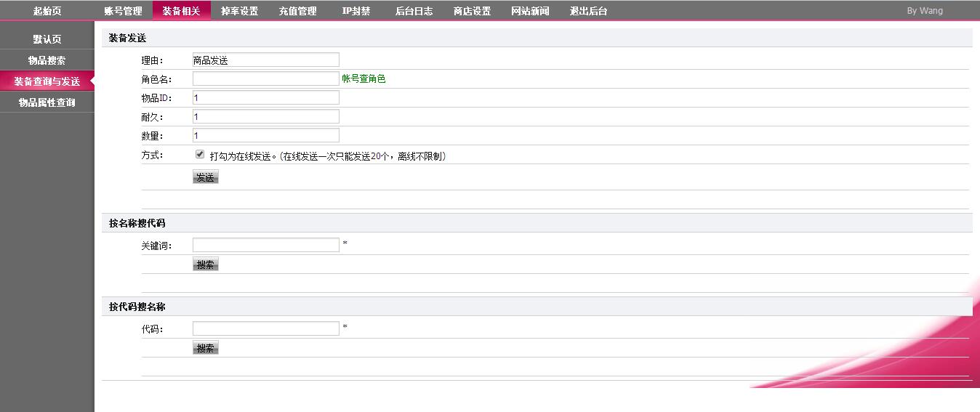
Task: Open 物品属性查询 in the sidebar
Action: [47, 102]
